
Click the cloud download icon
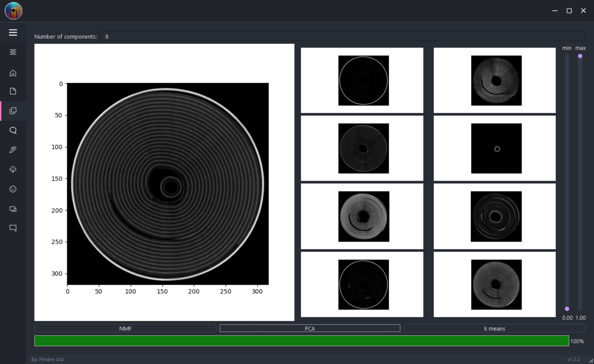[x=13, y=169]
